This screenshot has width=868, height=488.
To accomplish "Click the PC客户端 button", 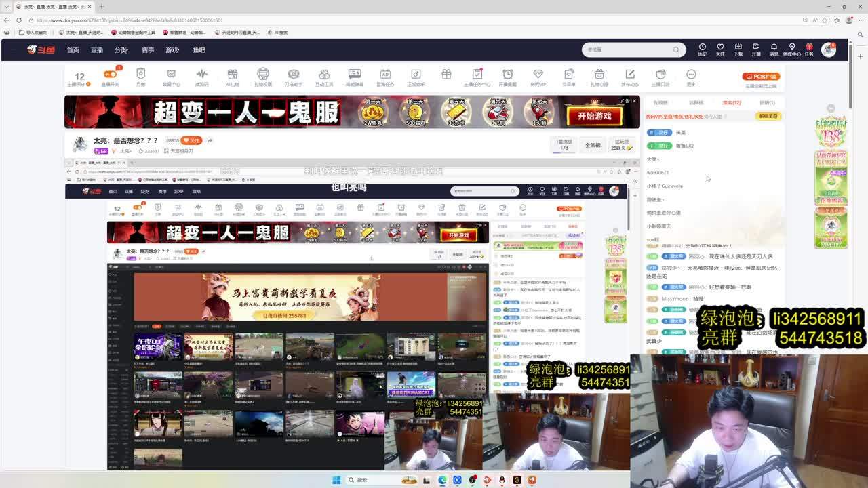I will tap(761, 77).
